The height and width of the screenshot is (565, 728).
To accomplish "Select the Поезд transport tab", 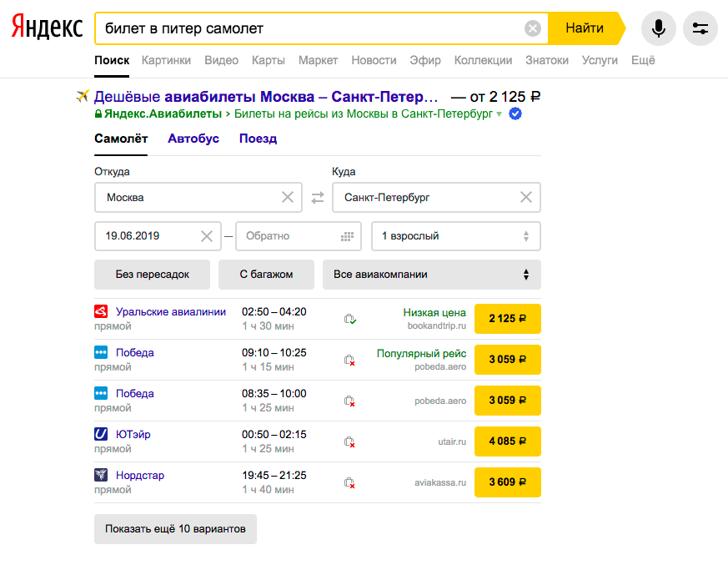I will [259, 139].
